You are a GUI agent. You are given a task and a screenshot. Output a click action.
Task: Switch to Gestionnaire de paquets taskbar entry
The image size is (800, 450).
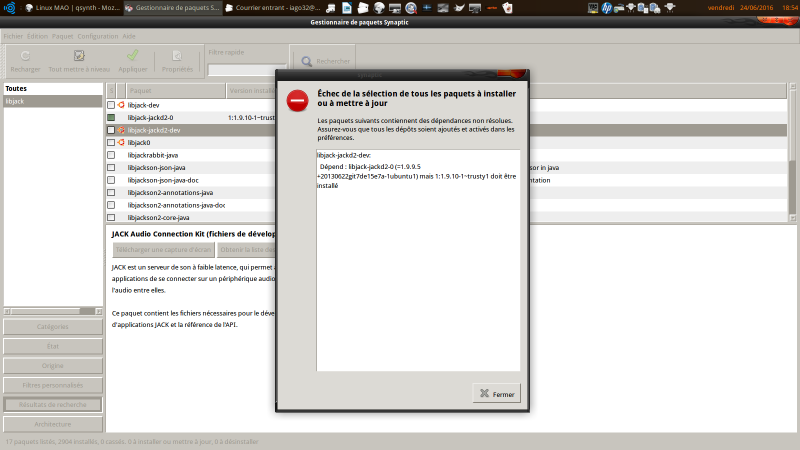click(173, 8)
